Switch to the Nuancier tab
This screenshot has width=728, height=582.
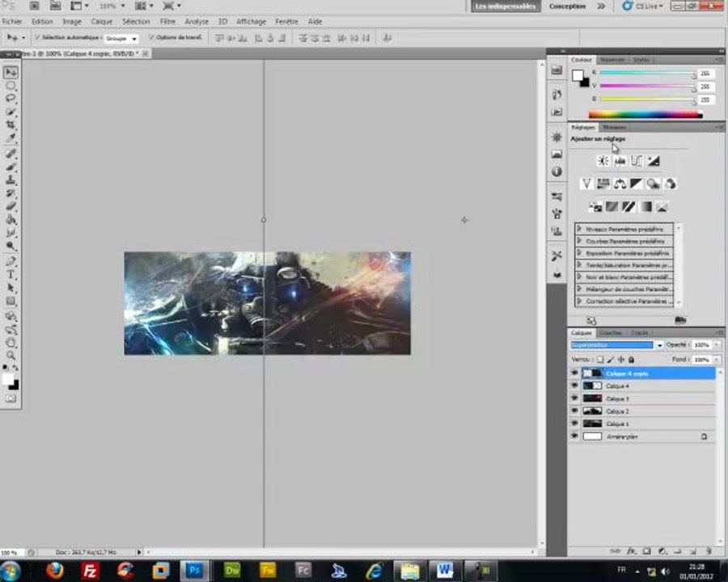click(612, 60)
